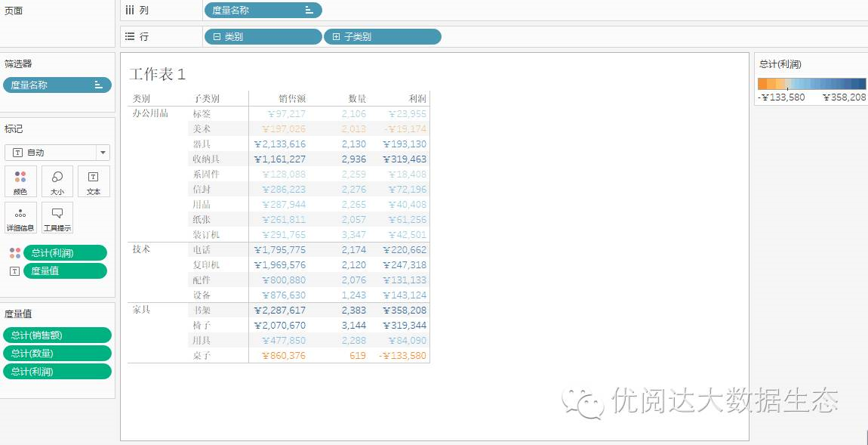The height and width of the screenshot is (445, 868).
Task: Select 度量值 pill in marks card
Action: tap(66, 271)
